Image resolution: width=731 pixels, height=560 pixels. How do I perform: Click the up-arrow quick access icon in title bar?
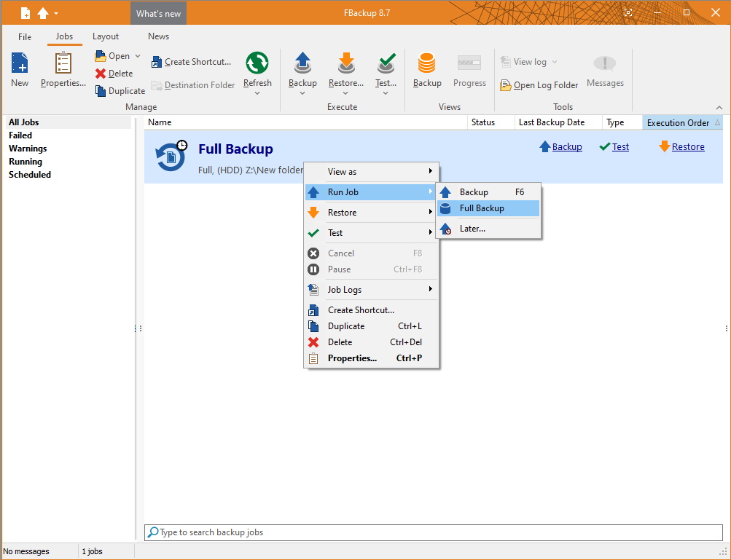[x=43, y=13]
